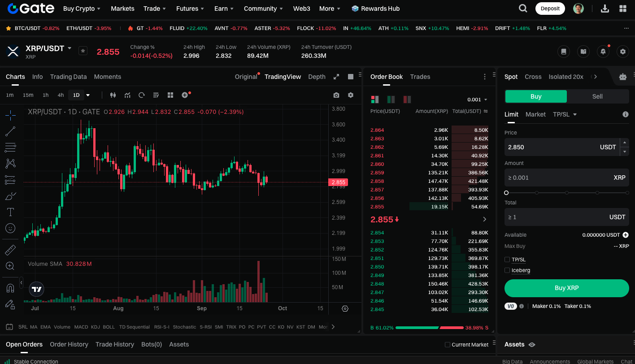Image resolution: width=635 pixels, height=364 pixels.
Task: Enable the TP/SL checkbox
Action: pyautogui.click(x=507, y=260)
